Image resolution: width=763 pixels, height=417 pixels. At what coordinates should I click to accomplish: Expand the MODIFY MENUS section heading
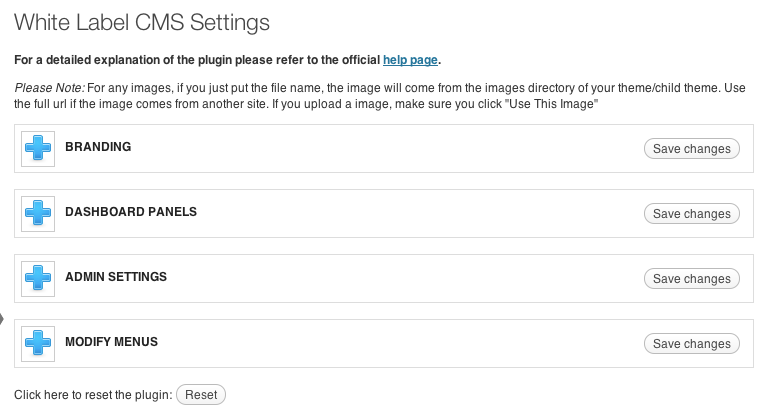tap(111, 342)
